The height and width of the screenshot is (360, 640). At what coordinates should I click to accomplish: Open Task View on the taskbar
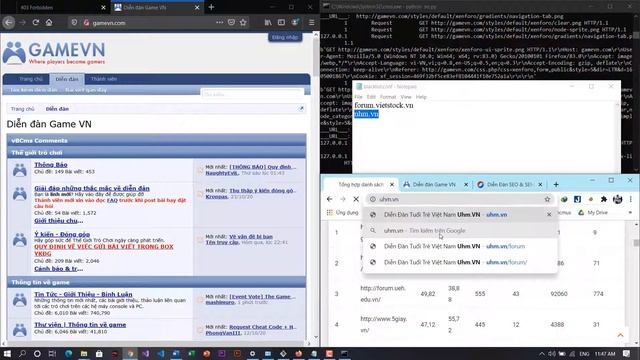[52, 353]
